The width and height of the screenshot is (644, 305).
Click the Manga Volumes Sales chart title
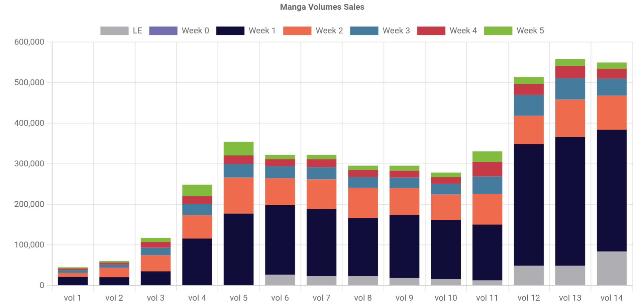[x=322, y=7]
